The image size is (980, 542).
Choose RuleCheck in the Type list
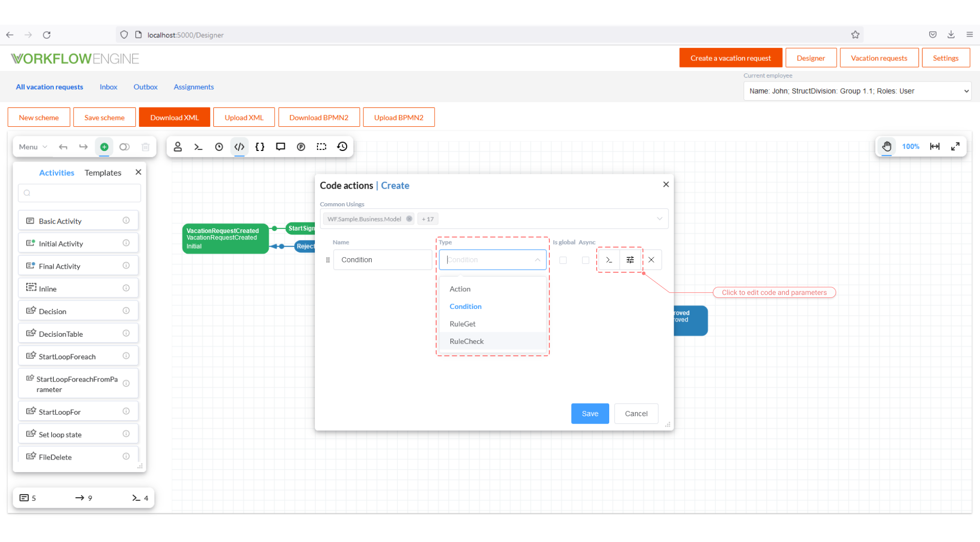coord(493,341)
